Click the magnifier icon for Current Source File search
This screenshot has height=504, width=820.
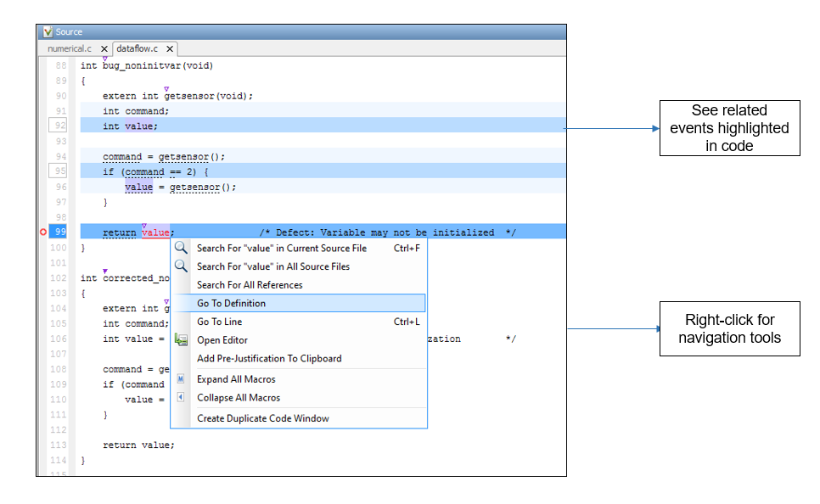coord(181,249)
